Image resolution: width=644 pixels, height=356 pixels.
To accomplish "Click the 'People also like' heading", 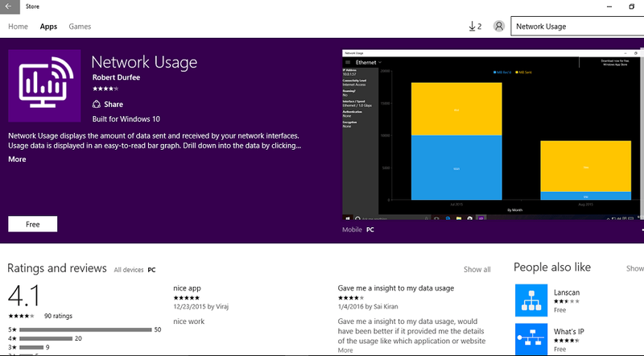I will click(552, 267).
